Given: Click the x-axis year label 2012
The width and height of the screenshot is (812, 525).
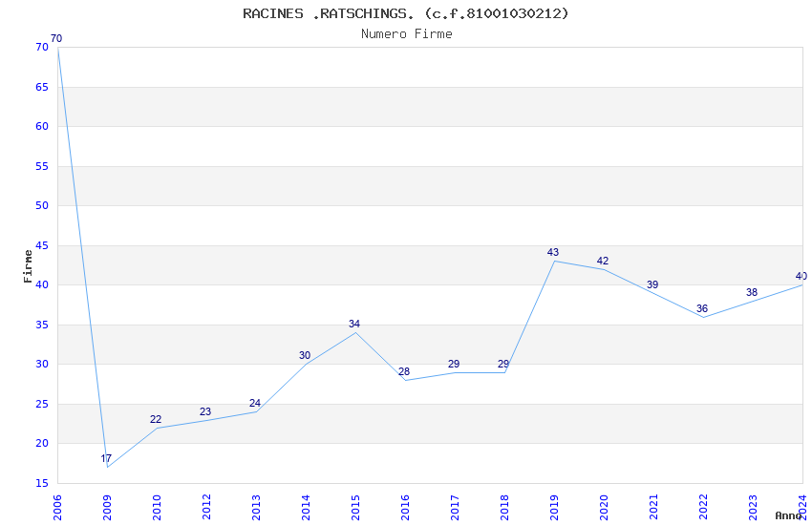Looking at the screenshot, I should coord(206,508).
